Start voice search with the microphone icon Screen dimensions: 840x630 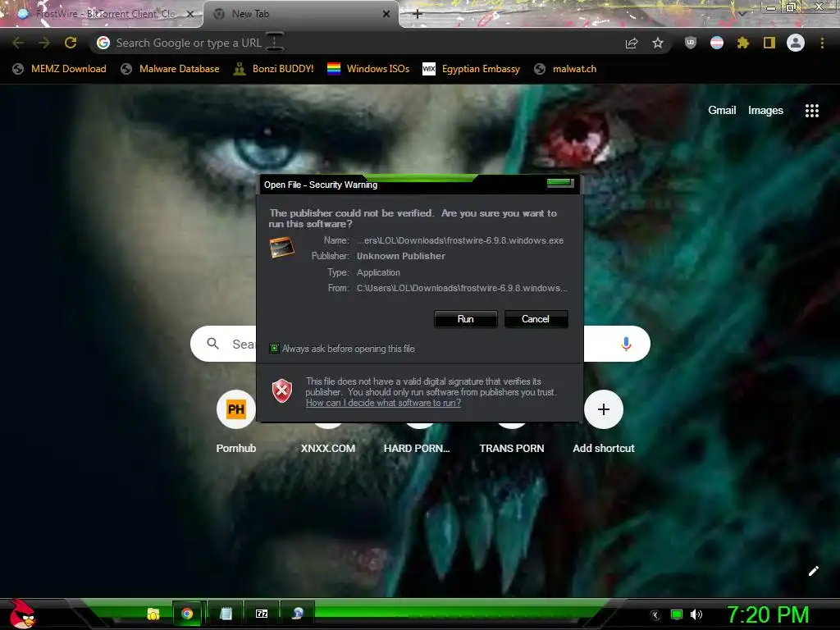pyautogui.click(x=626, y=344)
